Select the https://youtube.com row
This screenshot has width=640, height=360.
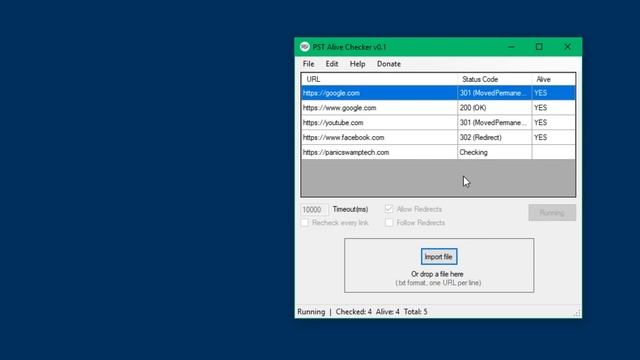pyautogui.click(x=438, y=122)
